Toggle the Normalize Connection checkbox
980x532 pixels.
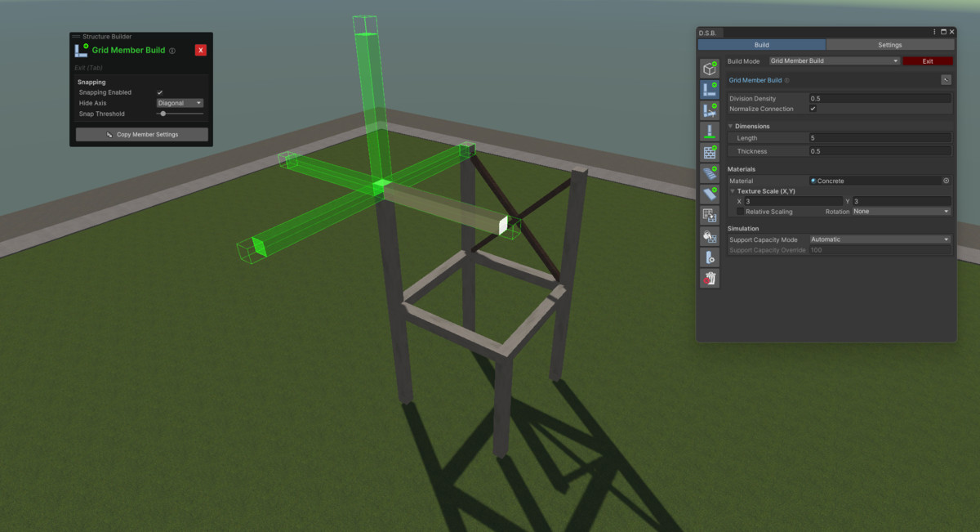pos(813,109)
